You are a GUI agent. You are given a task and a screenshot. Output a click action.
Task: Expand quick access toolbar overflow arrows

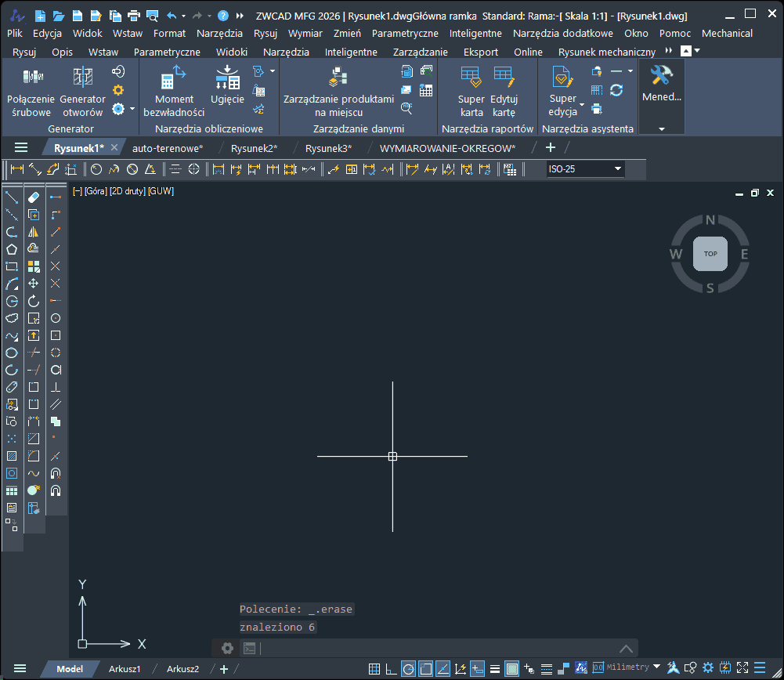point(240,16)
